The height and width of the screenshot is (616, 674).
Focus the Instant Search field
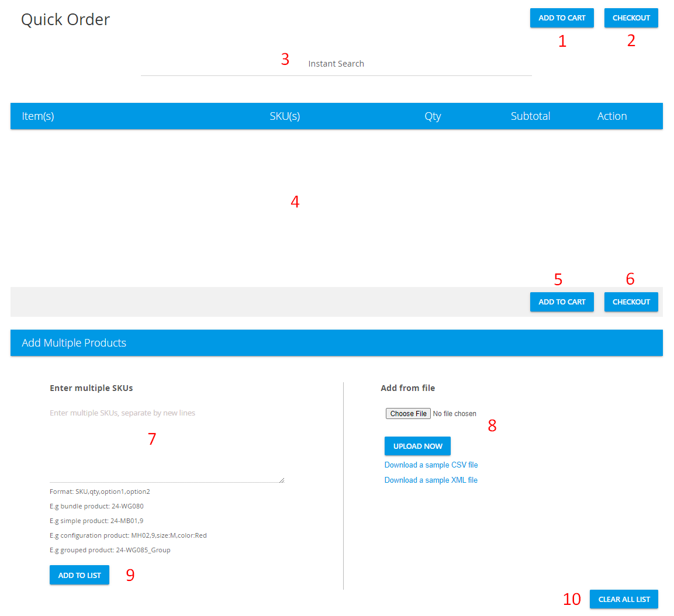point(336,64)
